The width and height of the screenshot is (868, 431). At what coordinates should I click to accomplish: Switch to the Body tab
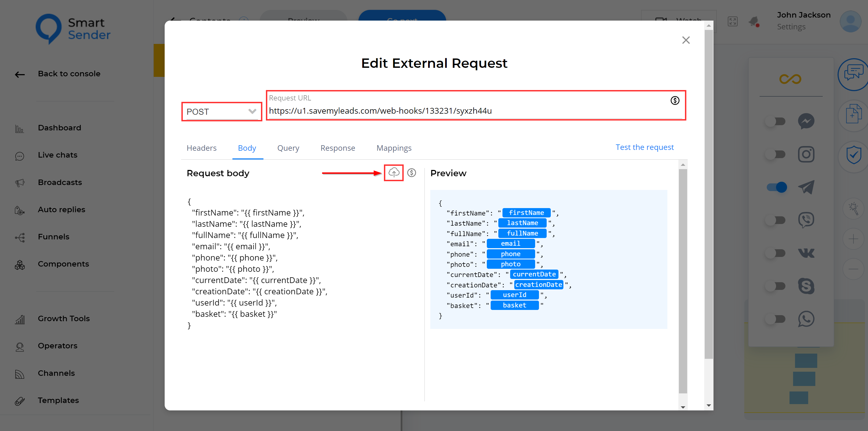coord(247,148)
